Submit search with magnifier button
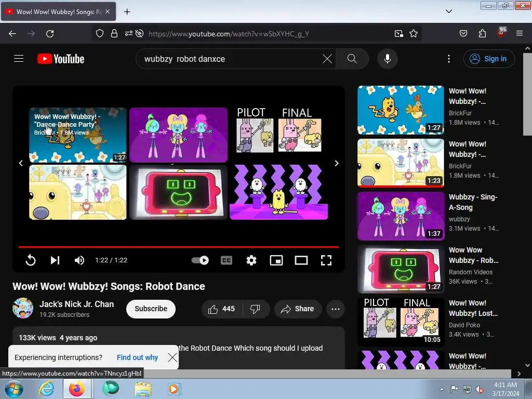532x399 pixels. pyautogui.click(x=352, y=59)
